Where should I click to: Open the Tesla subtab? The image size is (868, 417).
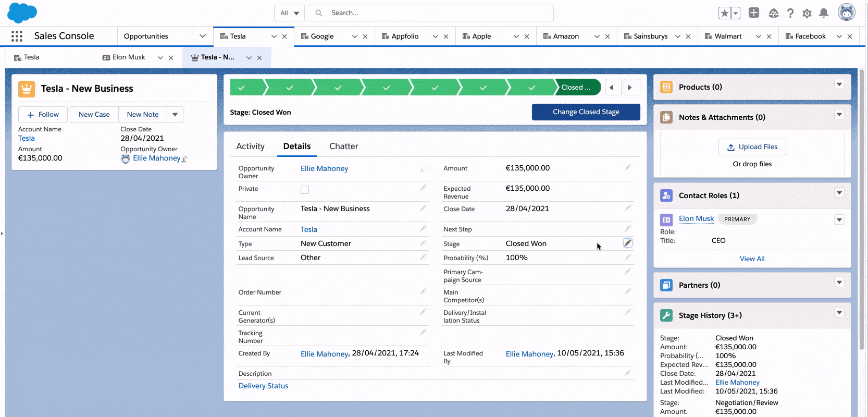click(x=31, y=57)
